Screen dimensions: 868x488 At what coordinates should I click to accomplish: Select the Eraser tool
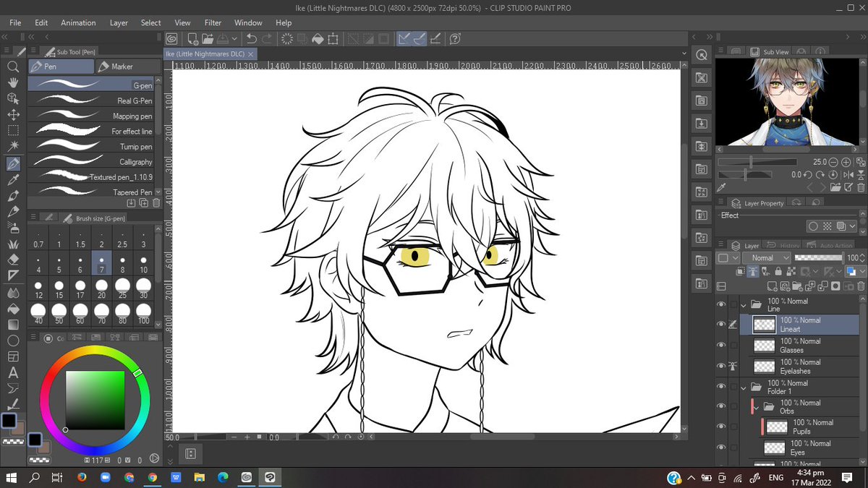(13, 260)
